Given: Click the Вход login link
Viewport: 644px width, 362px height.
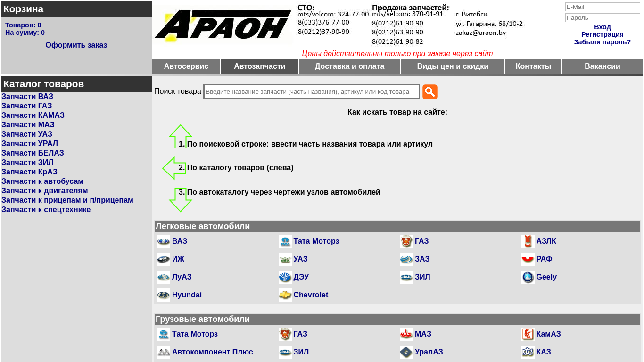Looking at the screenshot, I should [x=603, y=27].
